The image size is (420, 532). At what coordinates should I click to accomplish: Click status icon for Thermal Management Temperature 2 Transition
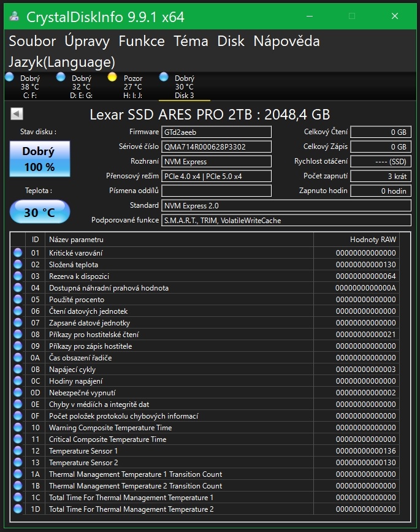click(x=18, y=485)
